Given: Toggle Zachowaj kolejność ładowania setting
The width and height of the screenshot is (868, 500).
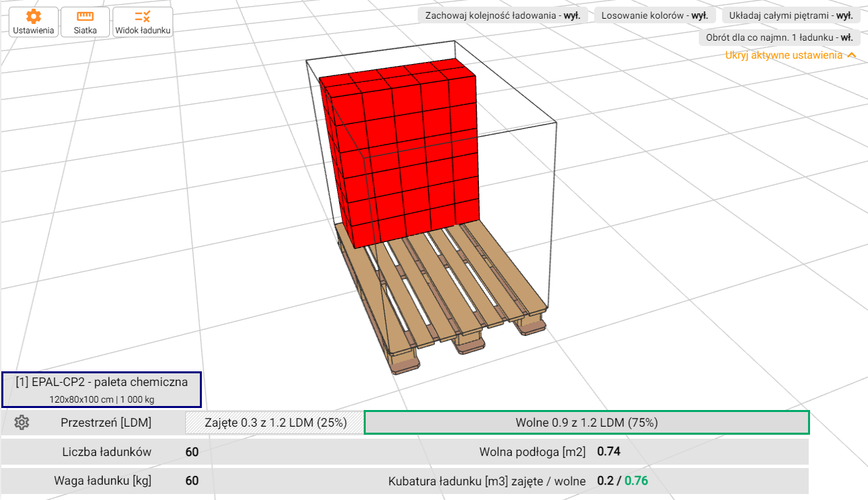Looking at the screenshot, I should pyautogui.click(x=503, y=15).
